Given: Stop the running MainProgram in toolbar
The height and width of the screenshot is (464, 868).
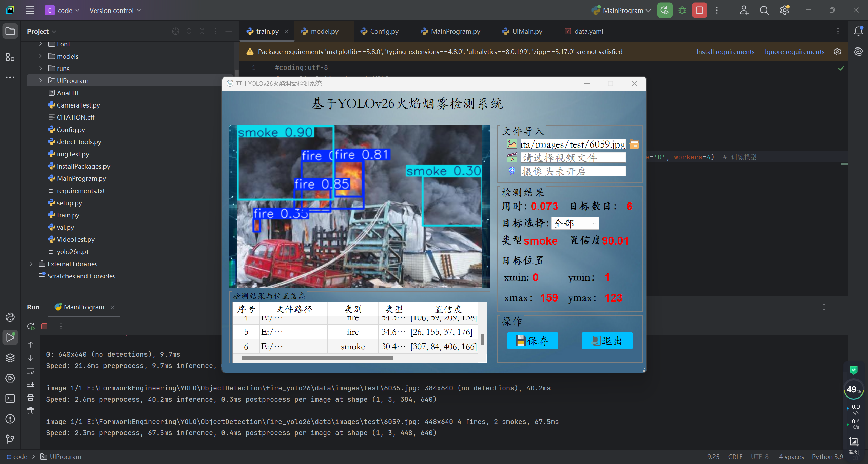Looking at the screenshot, I should (x=699, y=11).
